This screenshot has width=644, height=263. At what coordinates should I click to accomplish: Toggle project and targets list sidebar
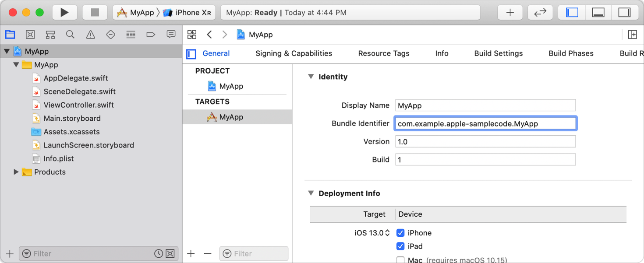191,54
